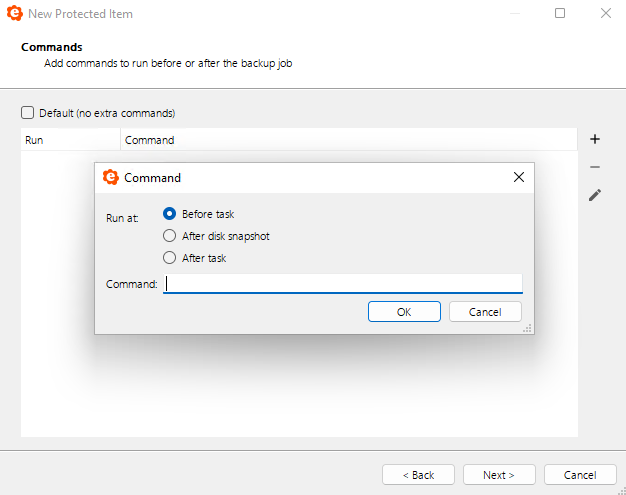Confirm the dialog with OK button
The image size is (626, 495).
click(404, 311)
